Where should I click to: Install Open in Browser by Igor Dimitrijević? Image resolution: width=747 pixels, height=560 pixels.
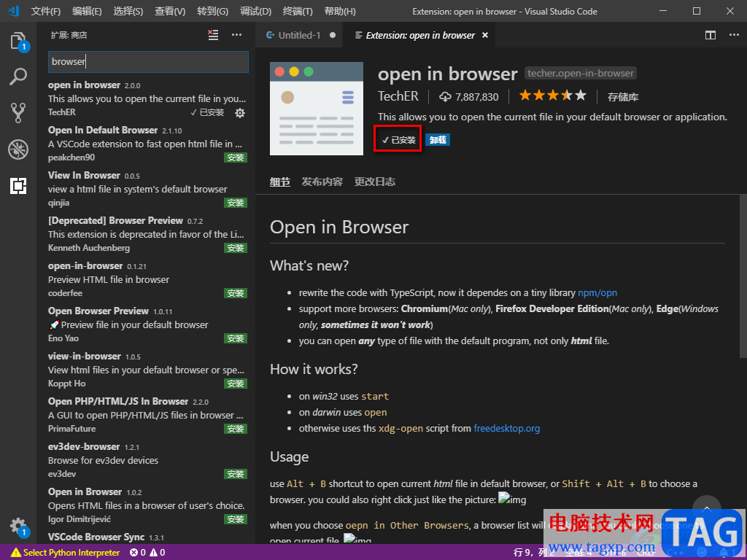tap(236, 519)
